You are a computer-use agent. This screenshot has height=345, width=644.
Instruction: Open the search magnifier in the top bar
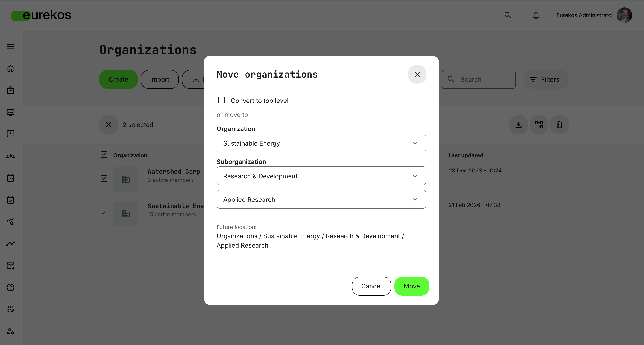(507, 15)
